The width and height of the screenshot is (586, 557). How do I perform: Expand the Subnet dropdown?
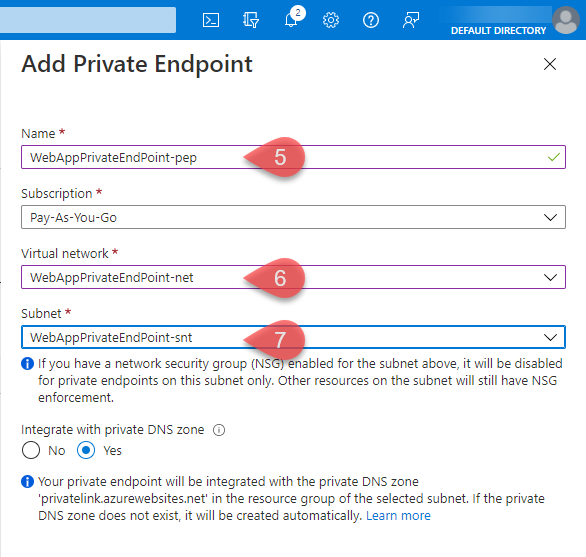(x=293, y=337)
